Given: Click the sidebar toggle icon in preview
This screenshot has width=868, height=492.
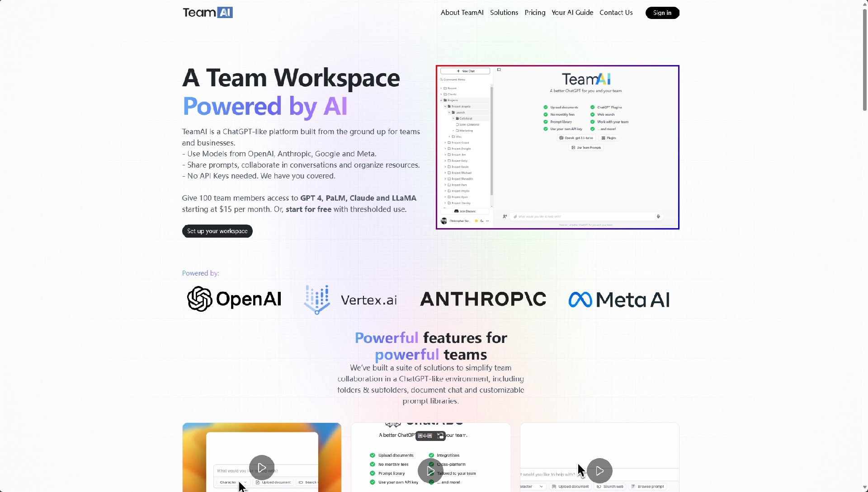Looking at the screenshot, I should (x=499, y=70).
